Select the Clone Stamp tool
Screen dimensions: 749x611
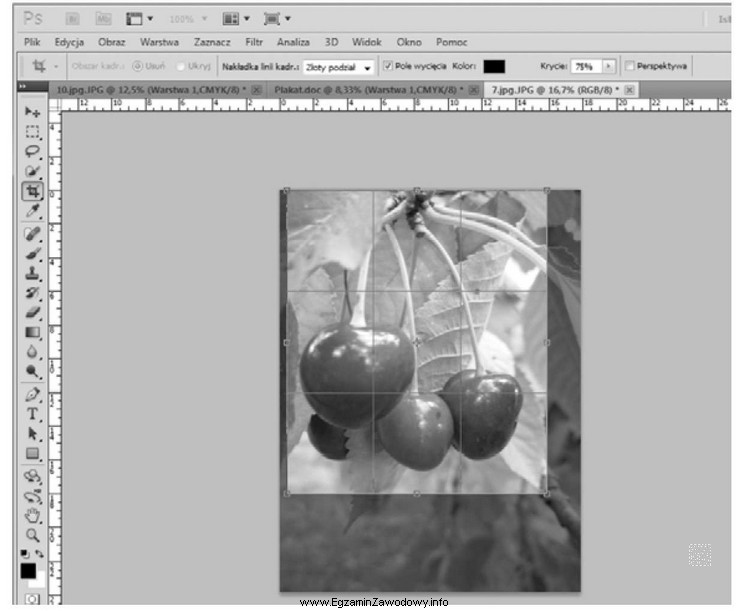pyautogui.click(x=32, y=272)
